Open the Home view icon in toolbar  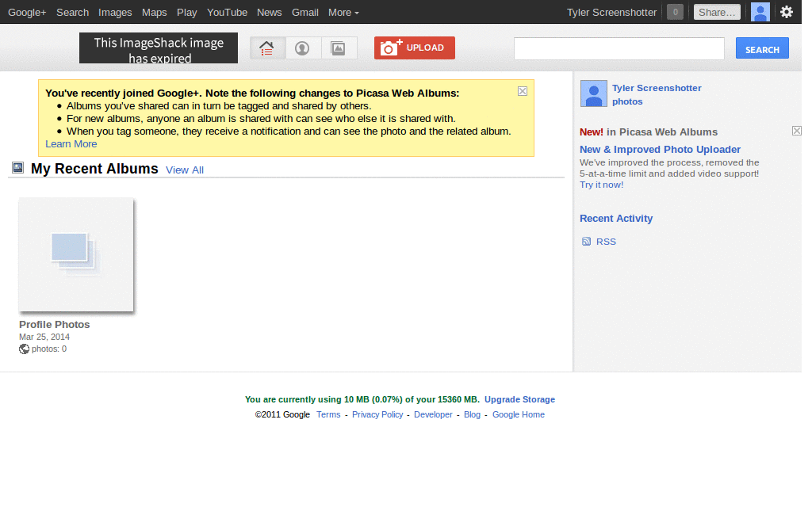[x=267, y=48]
